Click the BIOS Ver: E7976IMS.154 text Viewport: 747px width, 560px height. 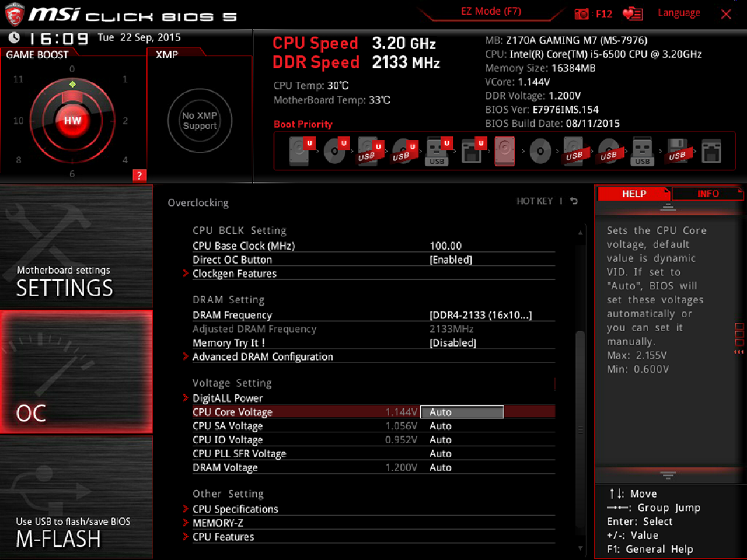pyautogui.click(x=542, y=110)
